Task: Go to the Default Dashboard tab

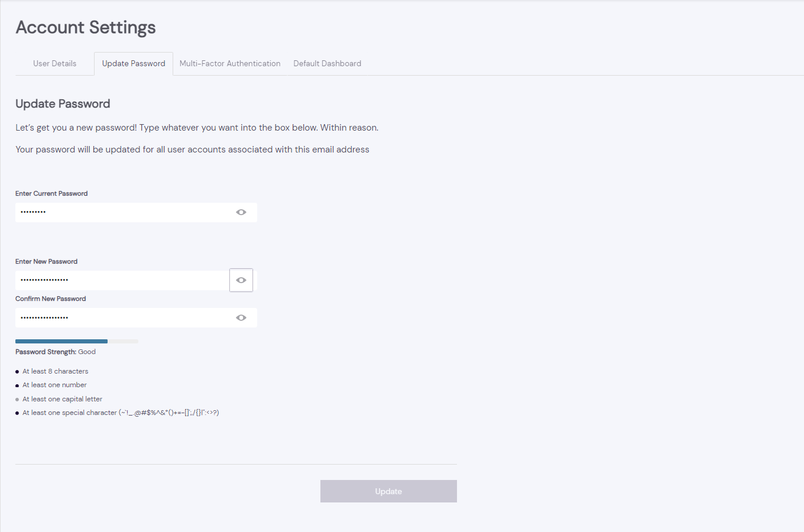Action: click(x=327, y=64)
